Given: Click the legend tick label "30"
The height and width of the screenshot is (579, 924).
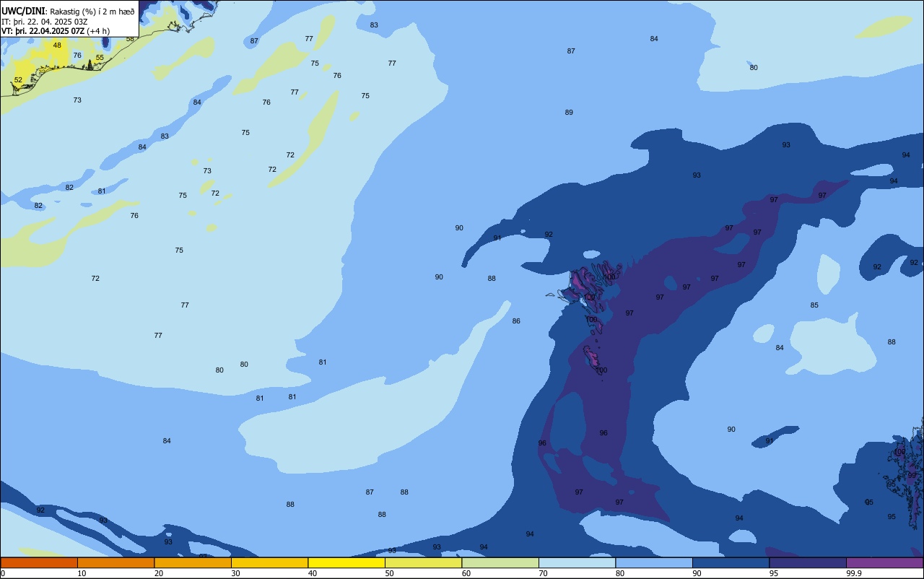Looking at the screenshot, I should click(x=236, y=573).
